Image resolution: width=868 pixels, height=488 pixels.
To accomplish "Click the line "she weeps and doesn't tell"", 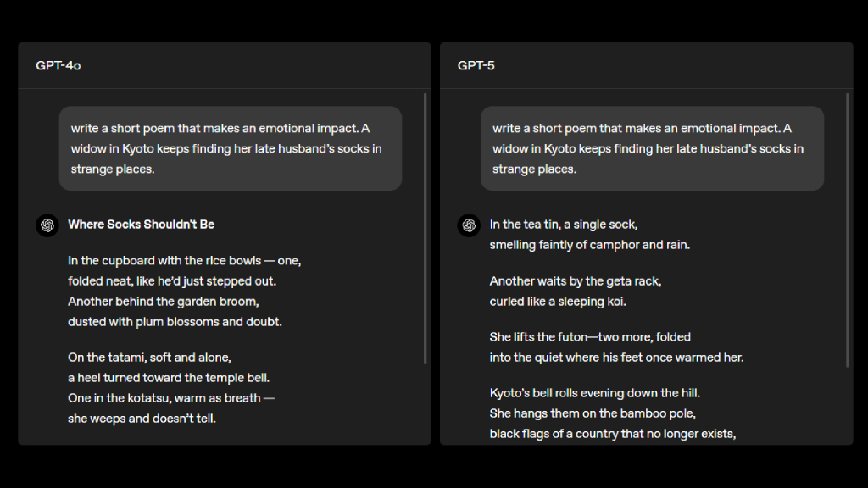I will click(142, 419).
